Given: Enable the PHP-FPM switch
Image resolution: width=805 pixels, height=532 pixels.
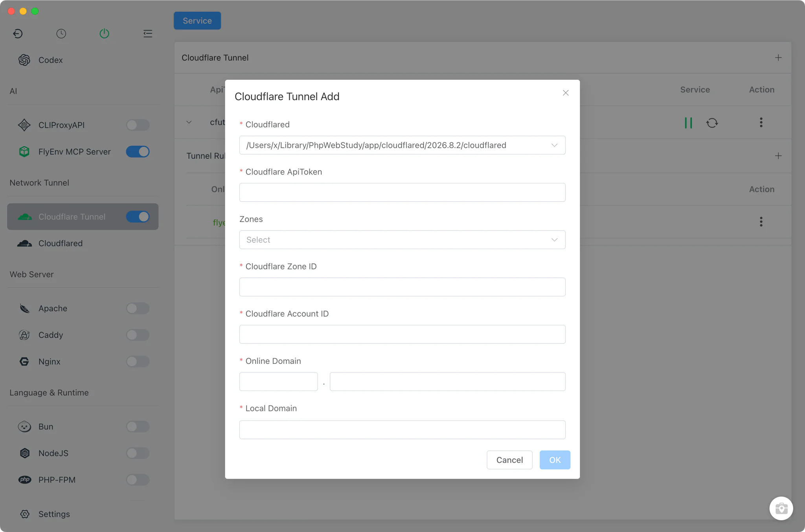Looking at the screenshot, I should (x=138, y=480).
